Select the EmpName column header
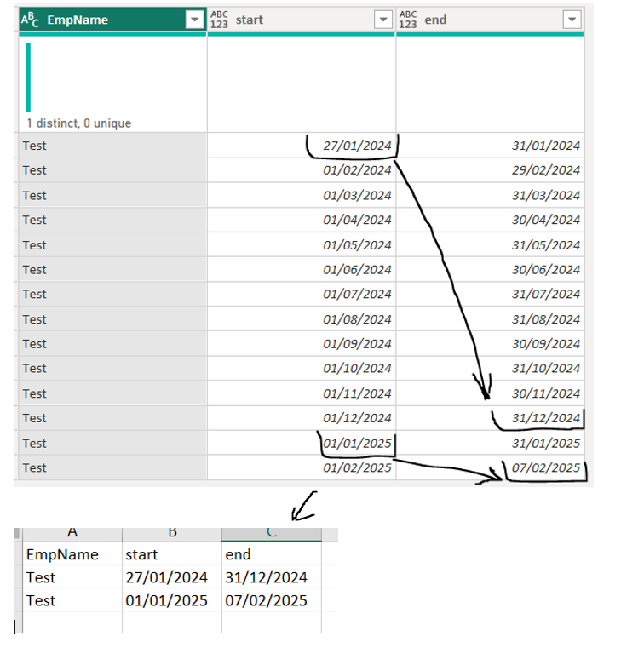Screen dimensions: 644x648 tap(112, 20)
